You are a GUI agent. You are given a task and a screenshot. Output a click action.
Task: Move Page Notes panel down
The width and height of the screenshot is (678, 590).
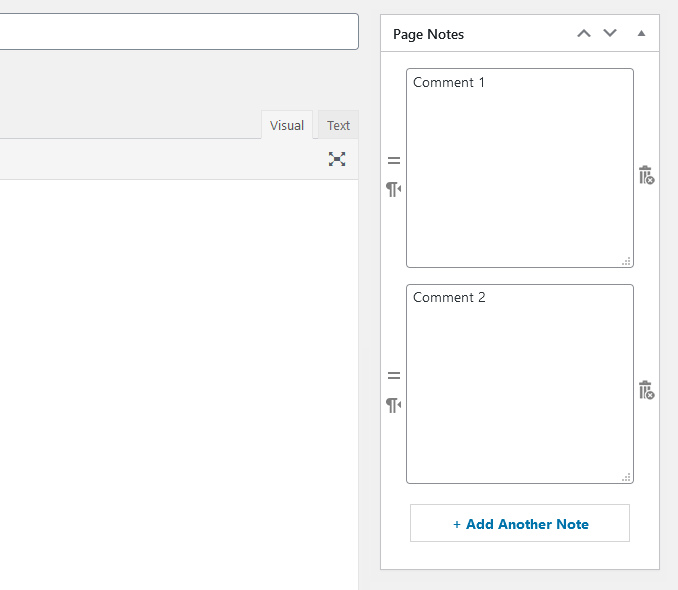coord(610,33)
